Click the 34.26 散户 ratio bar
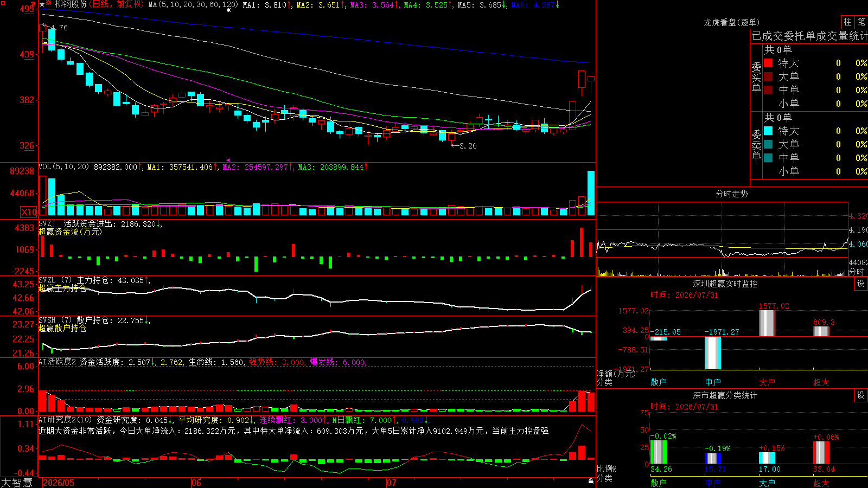This screenshot has height=488, width=868. (x=659, y=452)
